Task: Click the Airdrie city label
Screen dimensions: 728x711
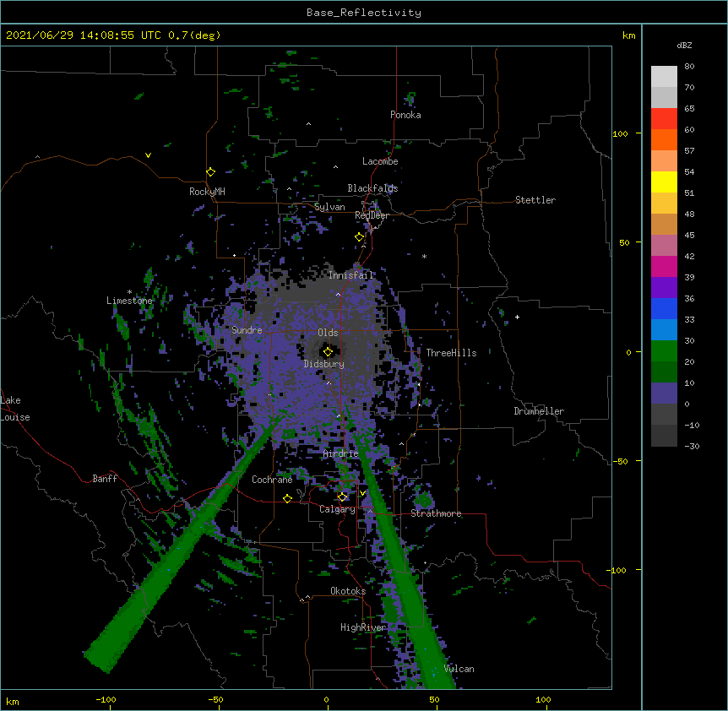Action: [341, 453]
